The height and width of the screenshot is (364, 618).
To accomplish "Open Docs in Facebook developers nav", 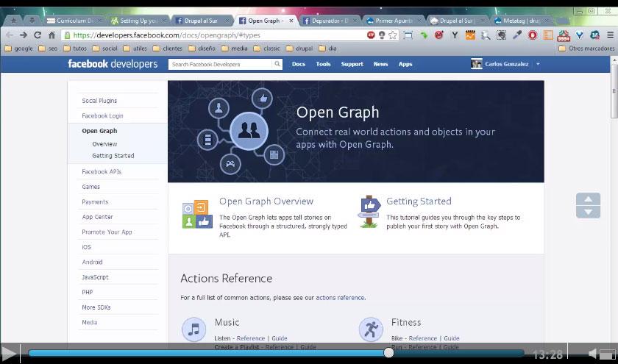I will [x=299, y=64].
